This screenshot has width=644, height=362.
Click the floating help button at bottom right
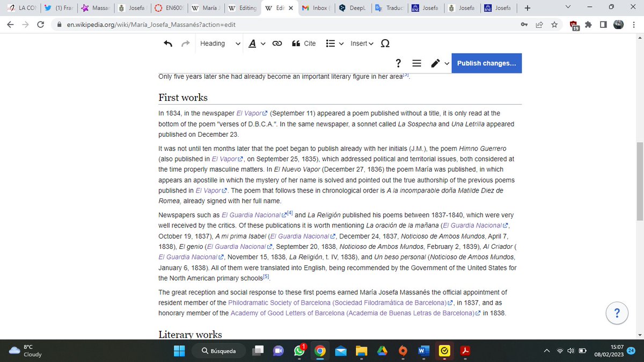tap(617, 313)
